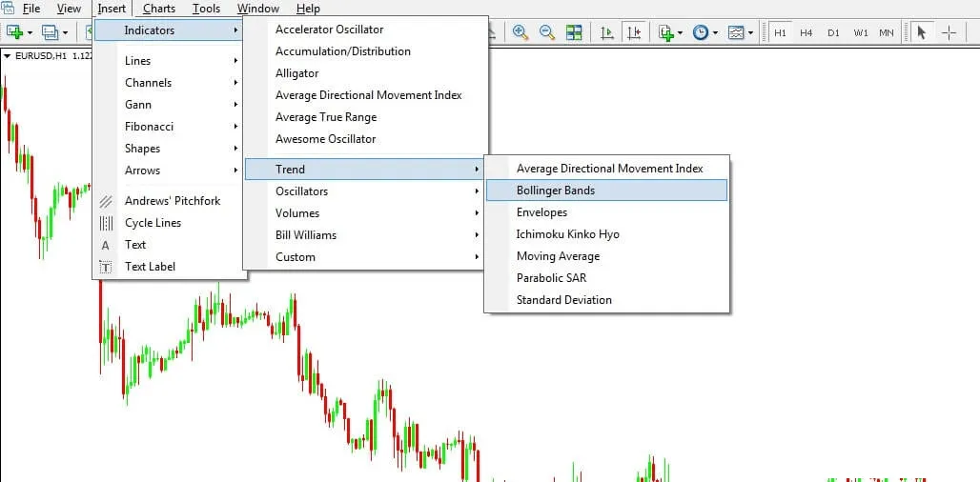Open the View menu

69,9
